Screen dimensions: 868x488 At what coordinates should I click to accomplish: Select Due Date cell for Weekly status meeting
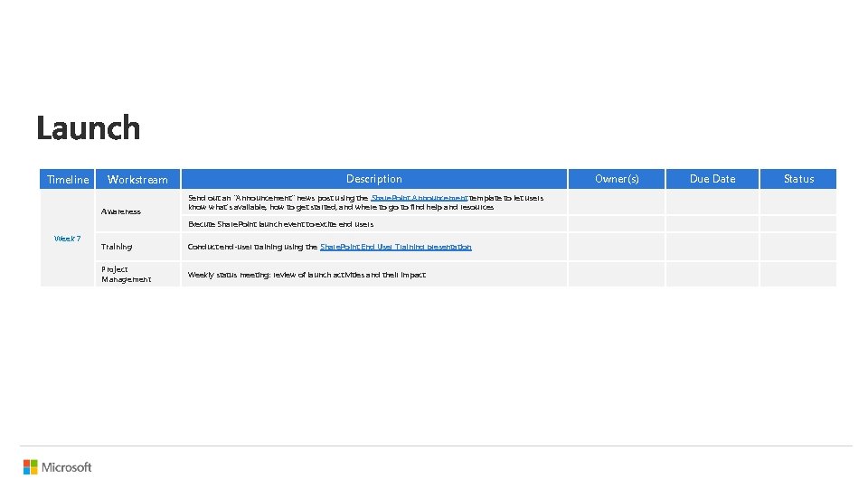(x=712, y=275)
